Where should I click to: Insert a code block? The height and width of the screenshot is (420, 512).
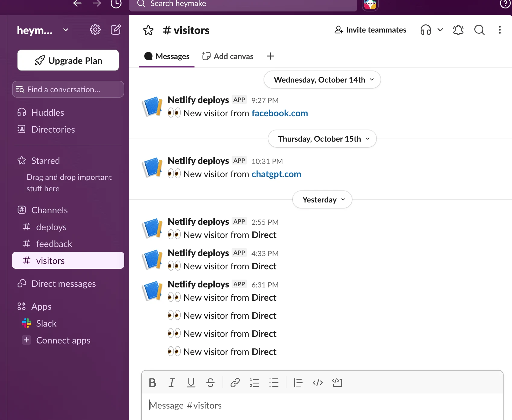coord(337,383)
